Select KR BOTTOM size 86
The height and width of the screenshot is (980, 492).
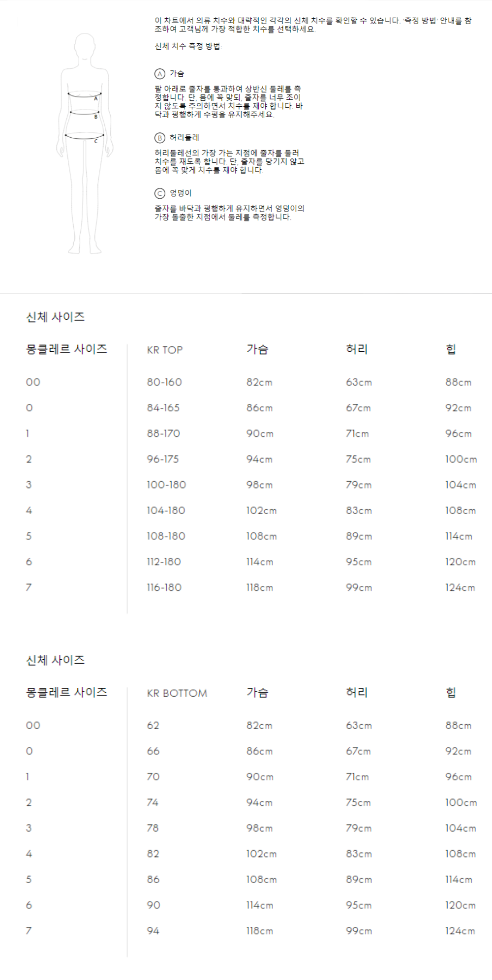click(x=153, y=879)
